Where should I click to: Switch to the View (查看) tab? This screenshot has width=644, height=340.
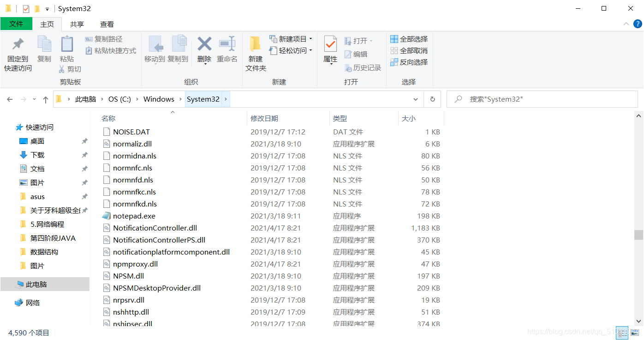(107, 24)
